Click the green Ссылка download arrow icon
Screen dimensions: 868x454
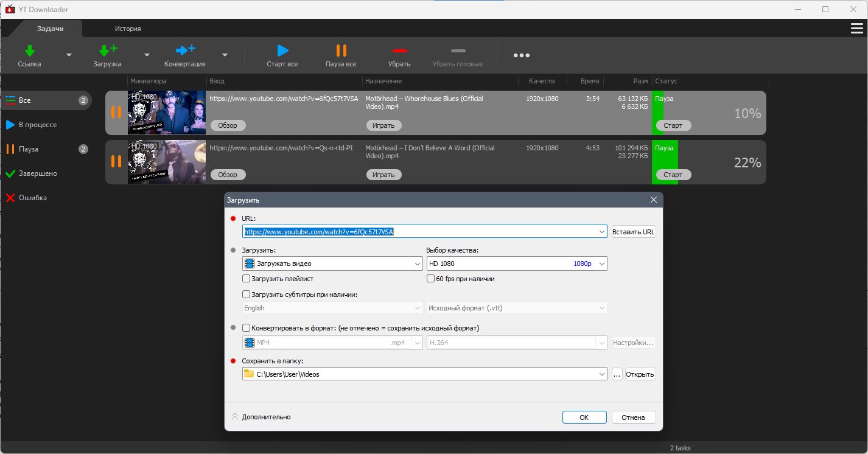click(29, 51)
